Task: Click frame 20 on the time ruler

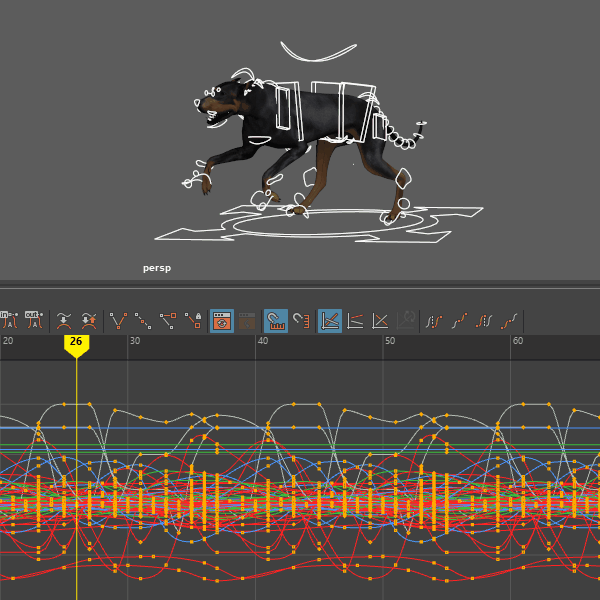Action: pos(8,341)
